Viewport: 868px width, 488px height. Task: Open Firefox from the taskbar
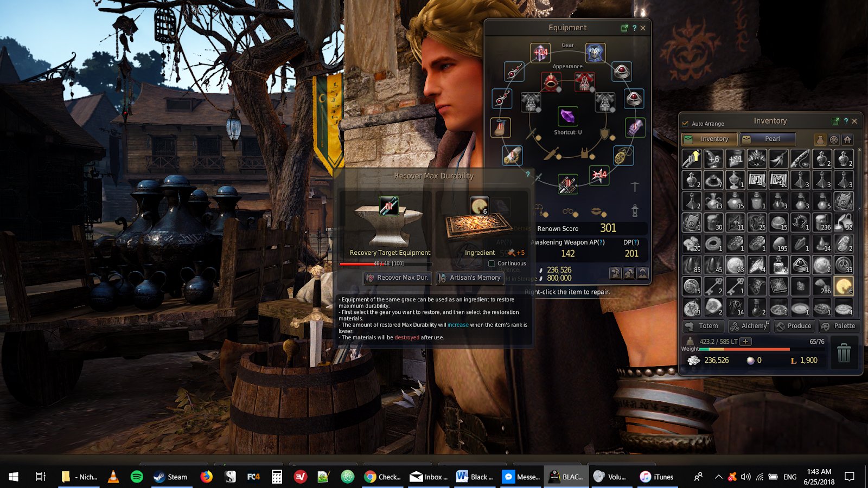click(207, 477)
